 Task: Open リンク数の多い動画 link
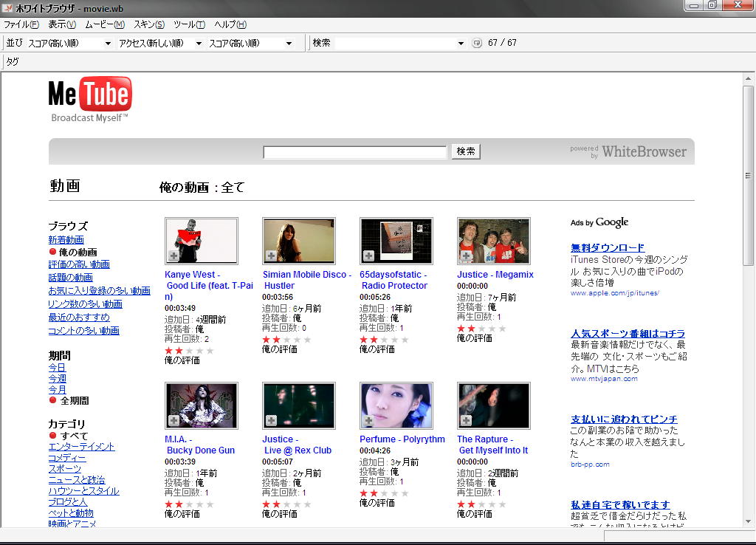[86, 304]
